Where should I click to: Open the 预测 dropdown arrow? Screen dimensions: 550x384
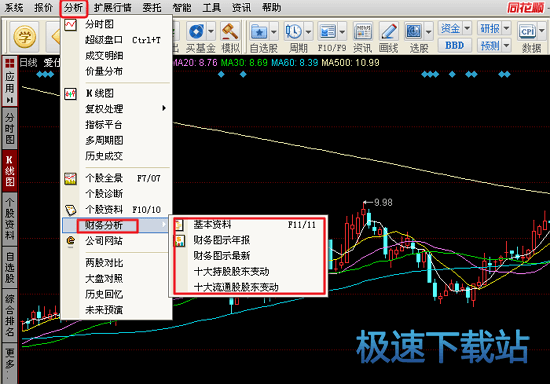click(x=507, y=45)
